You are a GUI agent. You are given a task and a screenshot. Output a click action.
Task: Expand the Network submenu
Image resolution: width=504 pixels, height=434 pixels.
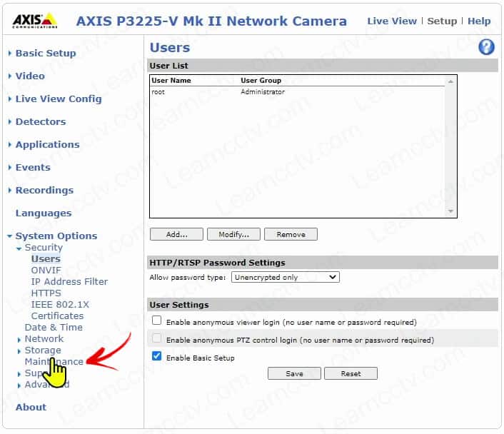point(44,338)
